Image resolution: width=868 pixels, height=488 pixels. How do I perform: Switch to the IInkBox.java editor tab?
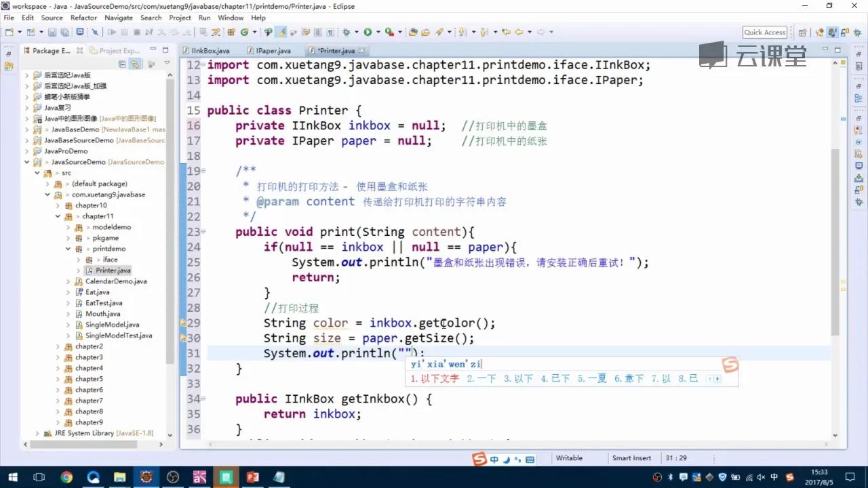(206, 51)
